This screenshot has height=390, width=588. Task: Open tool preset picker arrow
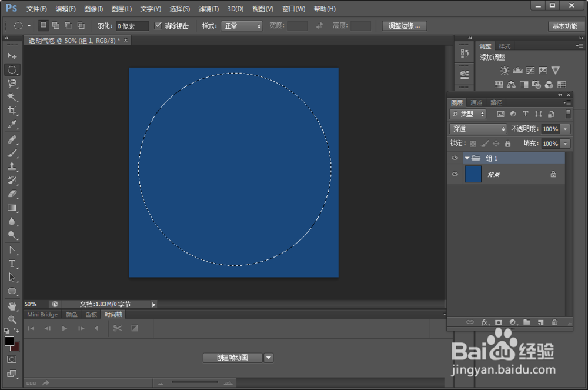click(29, 26)
